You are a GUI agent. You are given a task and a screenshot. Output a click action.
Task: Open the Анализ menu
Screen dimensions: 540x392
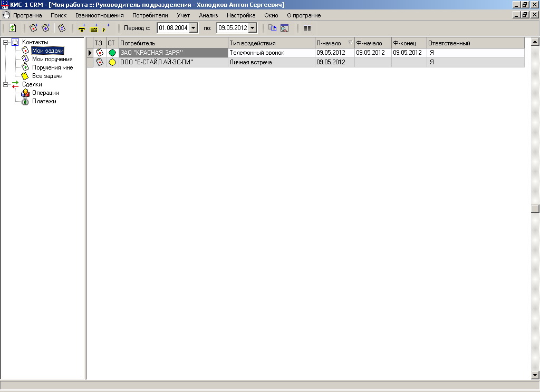[x=208, y=15]
